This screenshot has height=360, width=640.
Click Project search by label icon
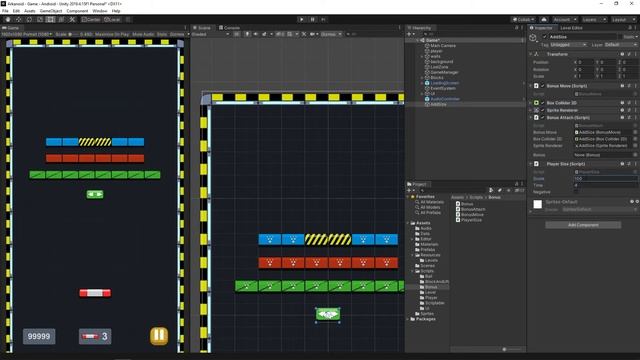click(500, 190)
